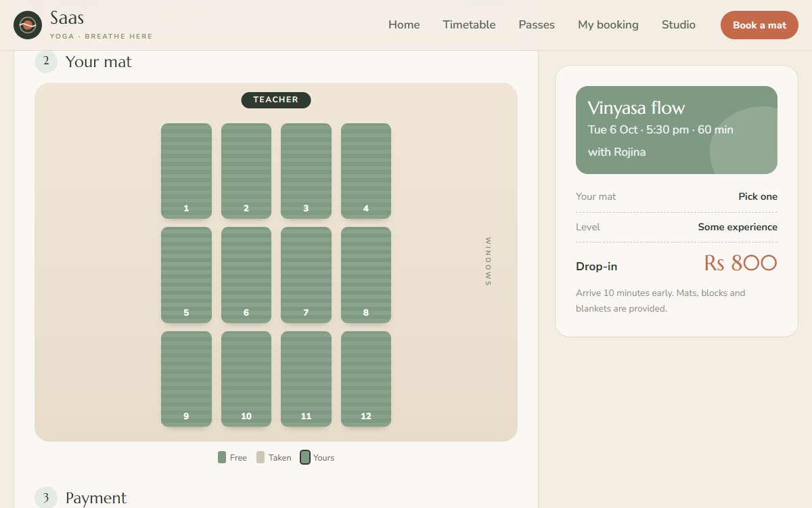Choose mat number 10
812x508 pixels.
click(246, 379)
